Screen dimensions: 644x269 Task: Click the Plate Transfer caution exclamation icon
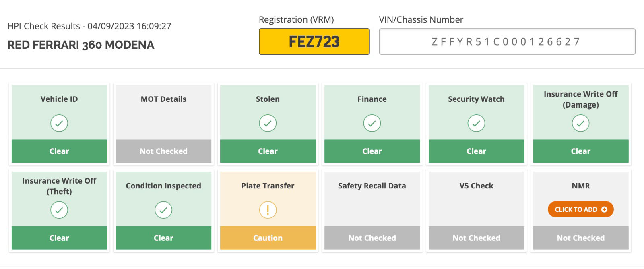(268, 210)
